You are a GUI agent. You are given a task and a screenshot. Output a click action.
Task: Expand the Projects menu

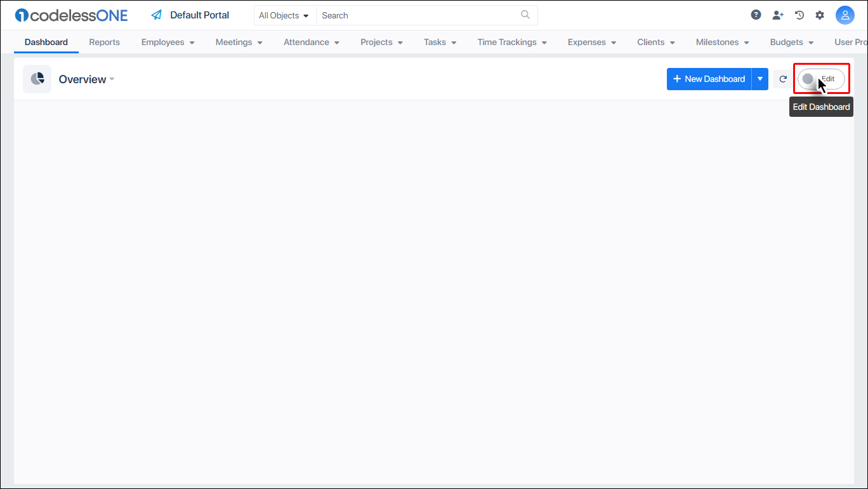pos(381,42)
